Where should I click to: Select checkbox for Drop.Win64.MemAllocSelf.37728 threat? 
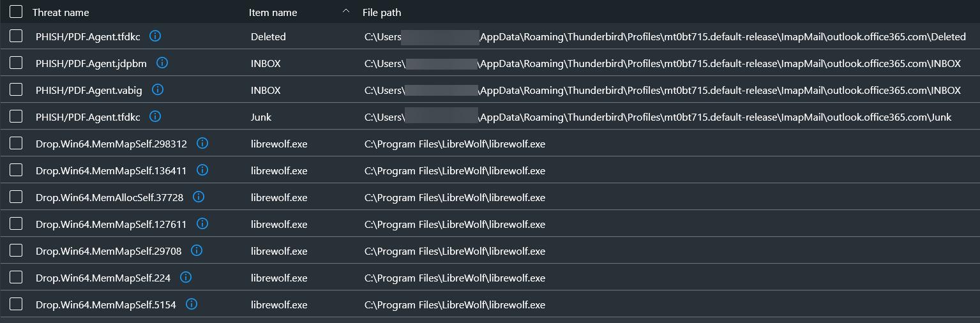click(x=16, y=197)
